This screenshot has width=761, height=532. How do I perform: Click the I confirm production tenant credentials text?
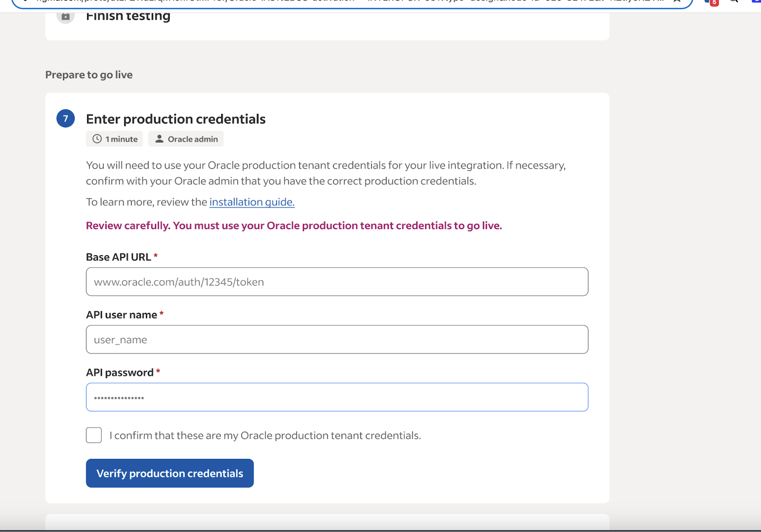265,435
